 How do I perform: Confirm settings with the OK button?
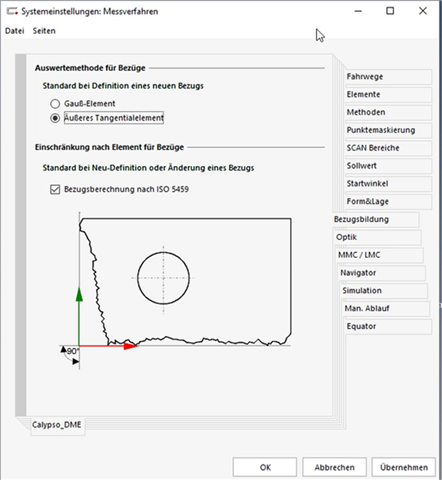pos(265,467)
